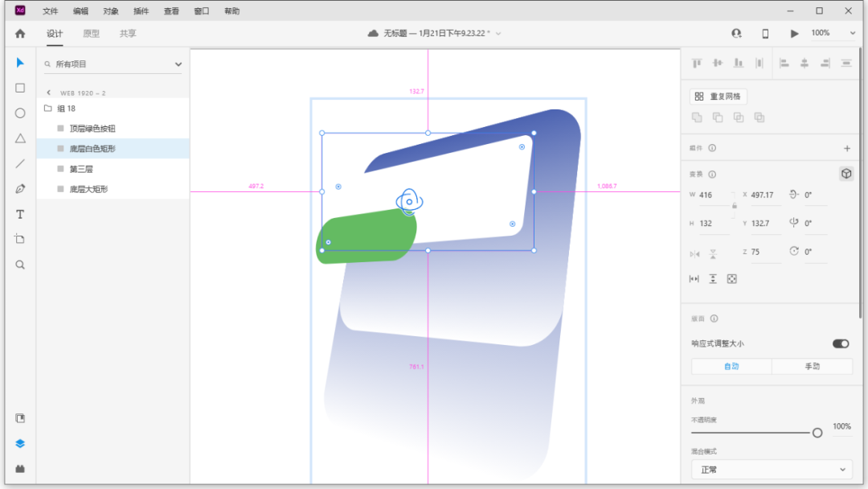Go back from WEB 1920 – 2 artboard
The image size is (868, 489).
pos(48,92)
